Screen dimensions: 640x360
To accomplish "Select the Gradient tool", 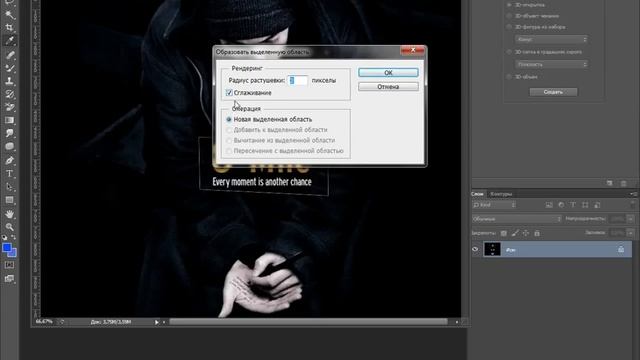I will [x=9, y=120].
